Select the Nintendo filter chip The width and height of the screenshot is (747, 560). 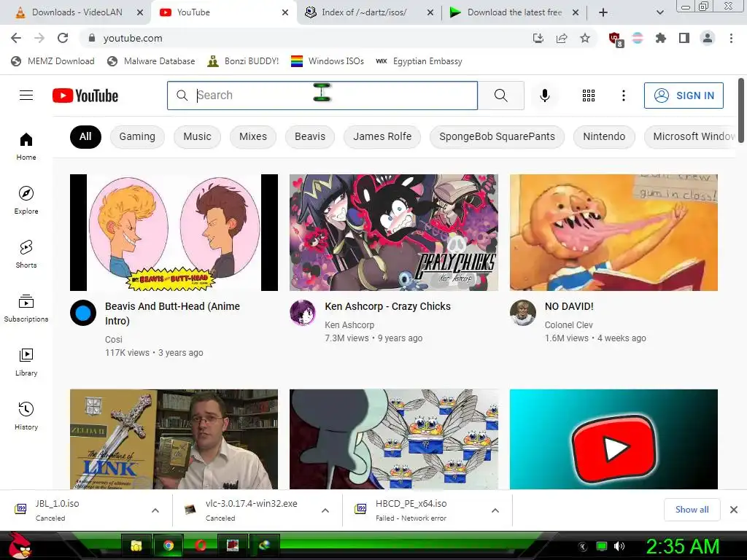(x=604, y=136)
